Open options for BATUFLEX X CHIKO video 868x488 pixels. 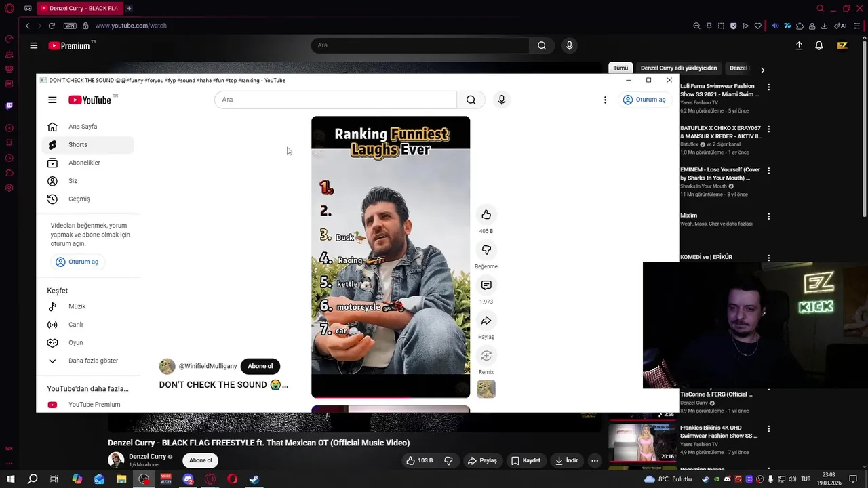[x=768, y=129]
